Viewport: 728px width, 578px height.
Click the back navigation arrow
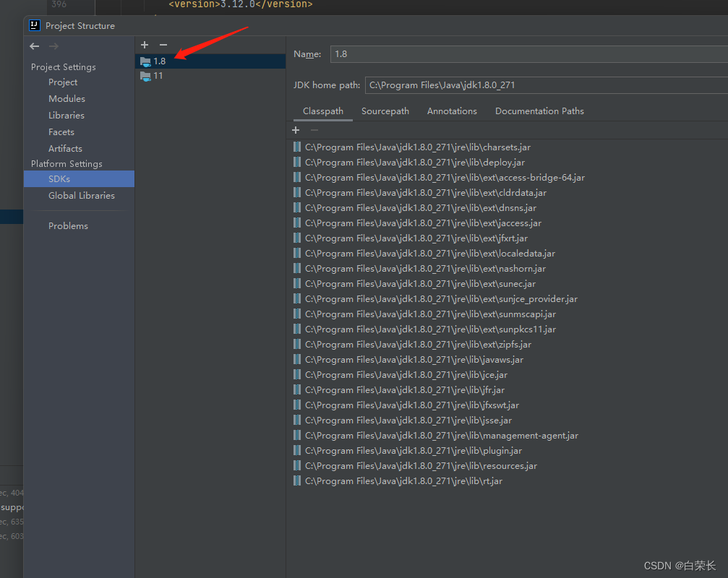(x=34, y=46)
